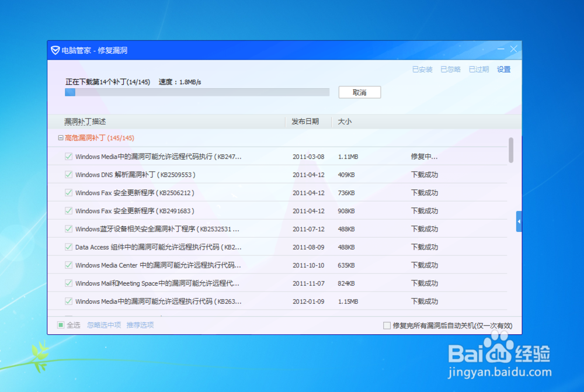Image resolution: width=584 pixels, height=392 pixels.
Task: Click date 2011-03-08
Action: [x=308, y=157]
